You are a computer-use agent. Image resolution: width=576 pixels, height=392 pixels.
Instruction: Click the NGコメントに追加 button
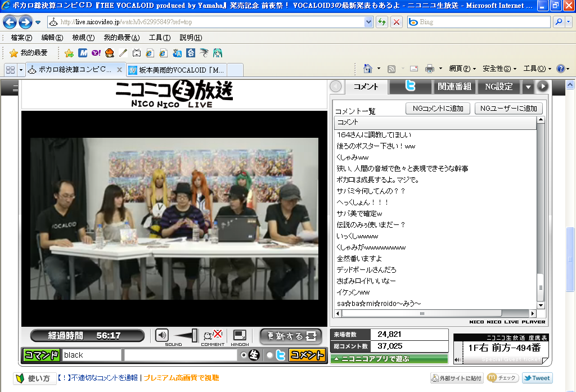coord(438,109)
